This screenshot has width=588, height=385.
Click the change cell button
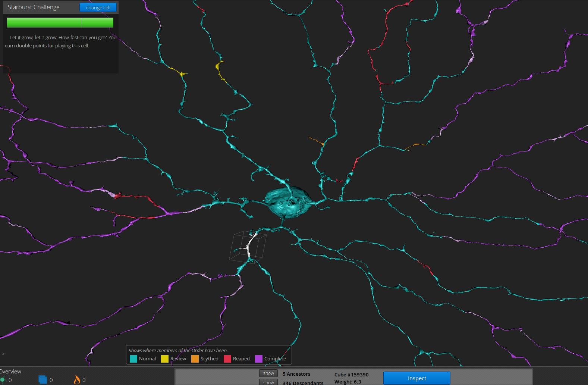(x=98, y=7)
